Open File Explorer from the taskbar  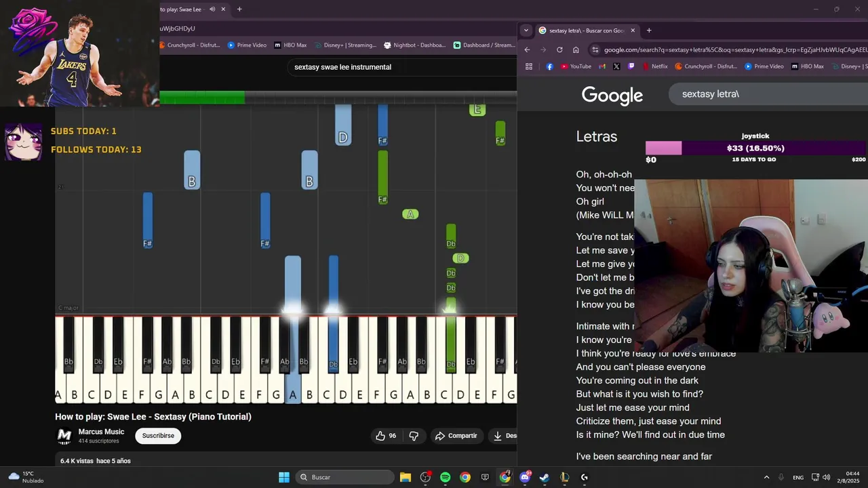pos(406,477)
